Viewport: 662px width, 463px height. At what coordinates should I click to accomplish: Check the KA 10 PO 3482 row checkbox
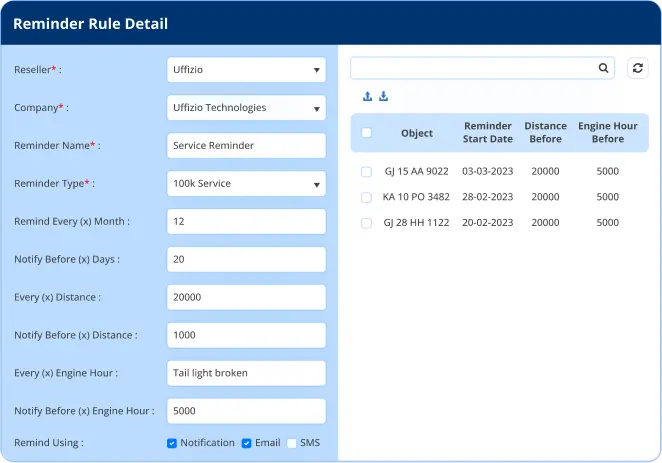(x=366, y=197)
